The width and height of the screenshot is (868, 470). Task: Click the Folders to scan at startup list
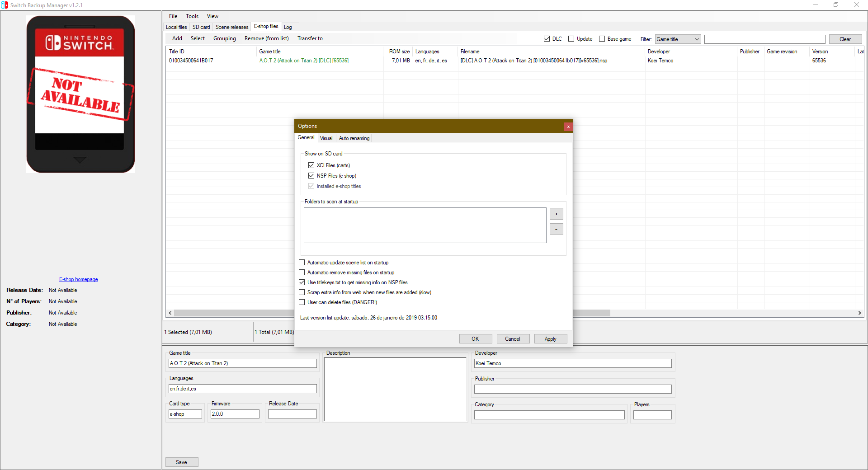point(425,225)
